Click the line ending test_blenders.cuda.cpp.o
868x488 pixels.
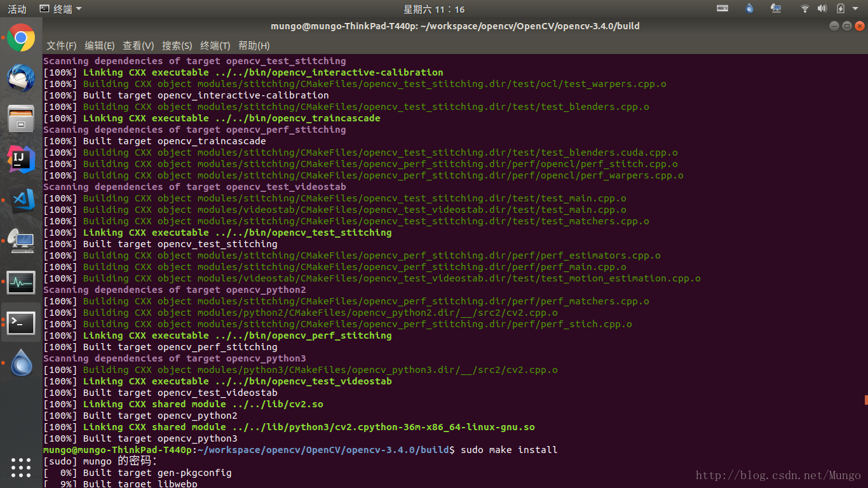360,152
